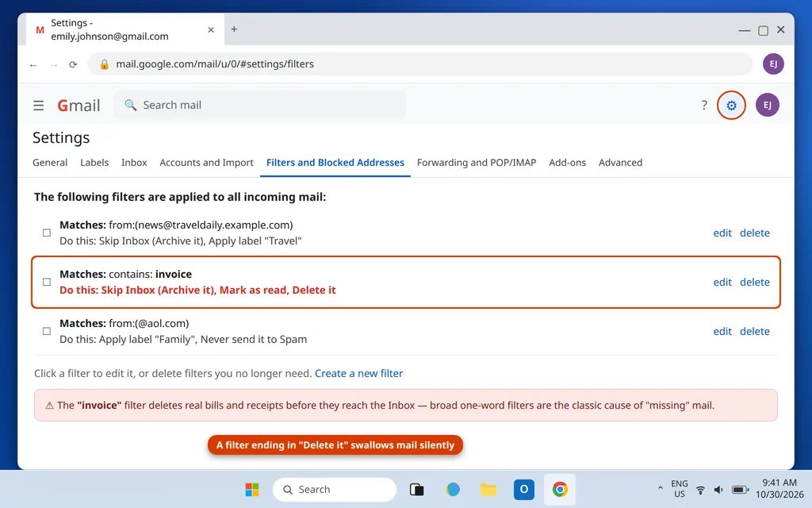Open Task View on the taskbar
This screenshot has width=812, height=508.
click(416, 489)
